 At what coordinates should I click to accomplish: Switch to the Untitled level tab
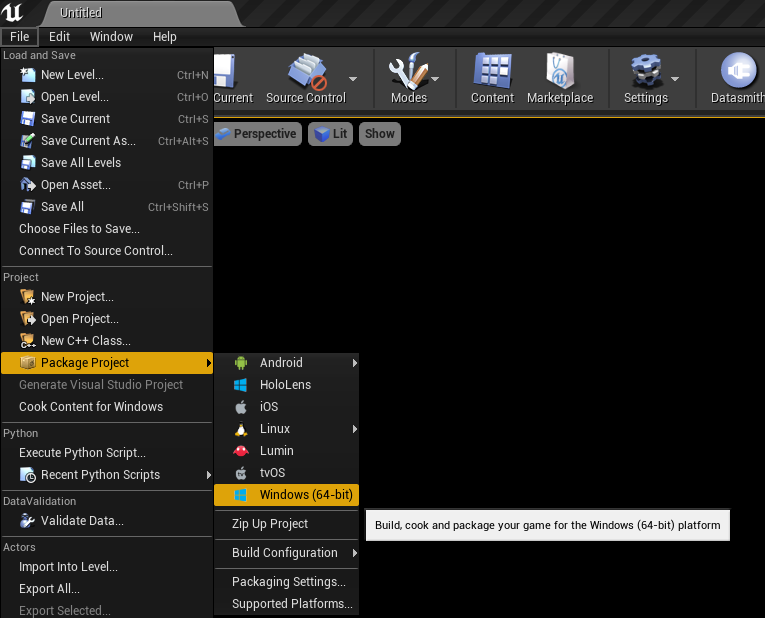click(81, 13)
